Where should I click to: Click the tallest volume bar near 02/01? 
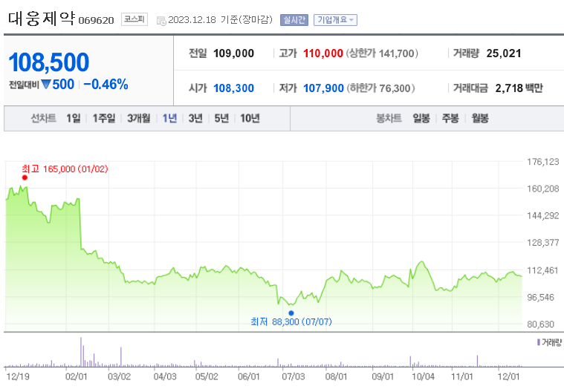[80, 352]
